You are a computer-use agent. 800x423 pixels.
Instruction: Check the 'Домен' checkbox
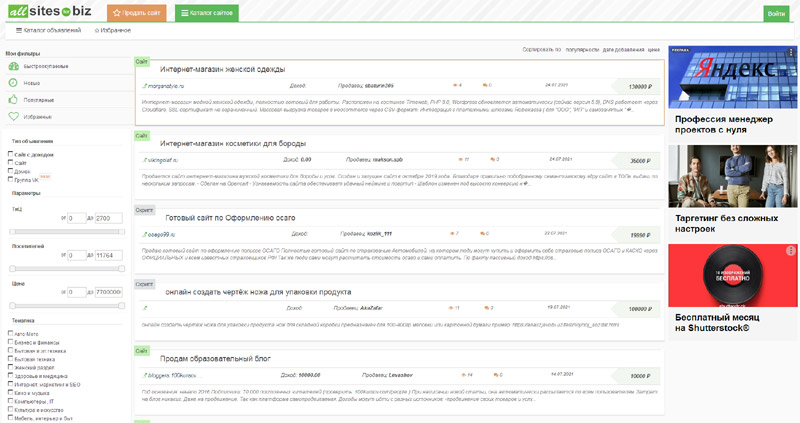coord(10,171)
